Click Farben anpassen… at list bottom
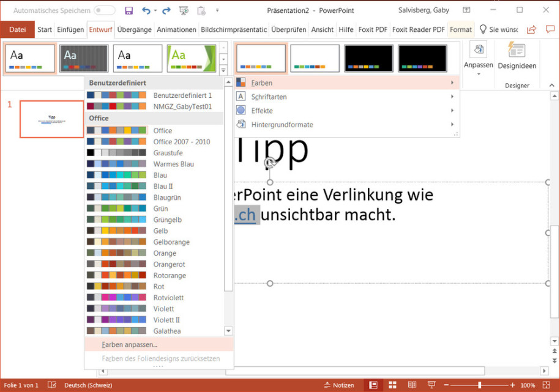The height and width of the screenshot is (392, 560). pos(159,344)
